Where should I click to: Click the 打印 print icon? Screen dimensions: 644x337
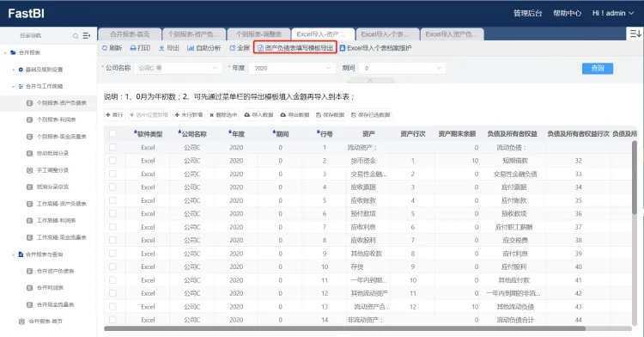coord(133,48)
